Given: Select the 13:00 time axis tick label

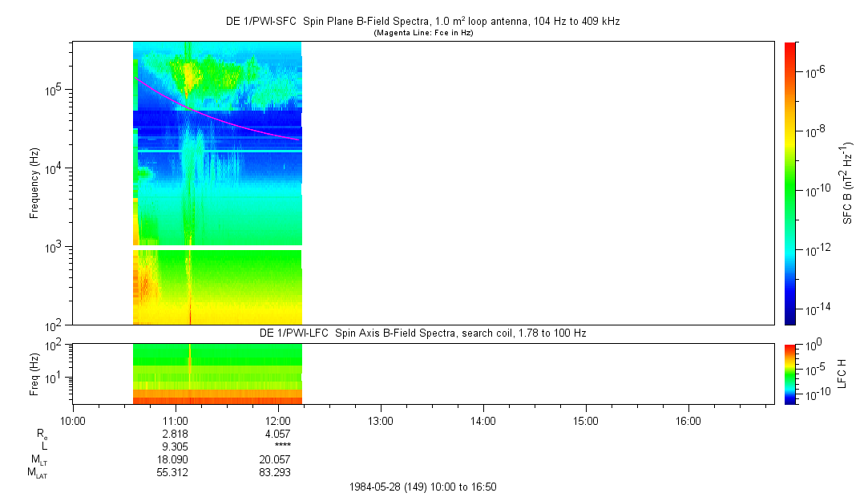Looking at the screenshot, I should tap(380, 420).
